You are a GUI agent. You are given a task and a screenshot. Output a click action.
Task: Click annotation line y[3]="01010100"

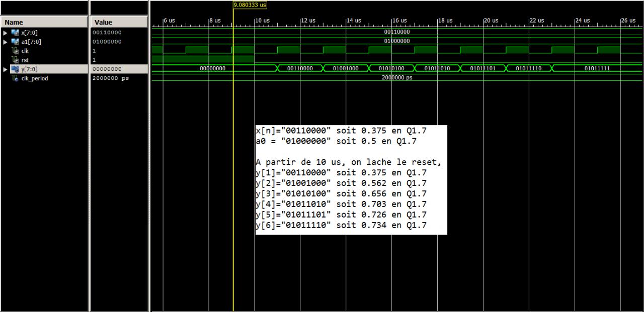pyautogui.click(x=341, y=194)
